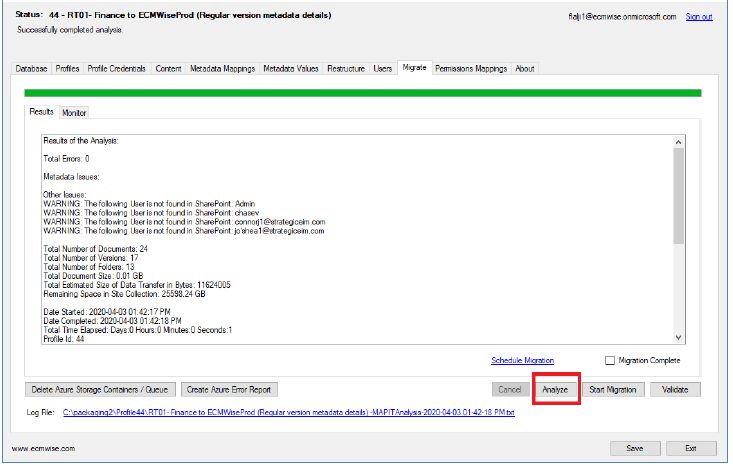Run Validate on the migration
The height and width of the screenshot is (466, 733).
point(676,390)
